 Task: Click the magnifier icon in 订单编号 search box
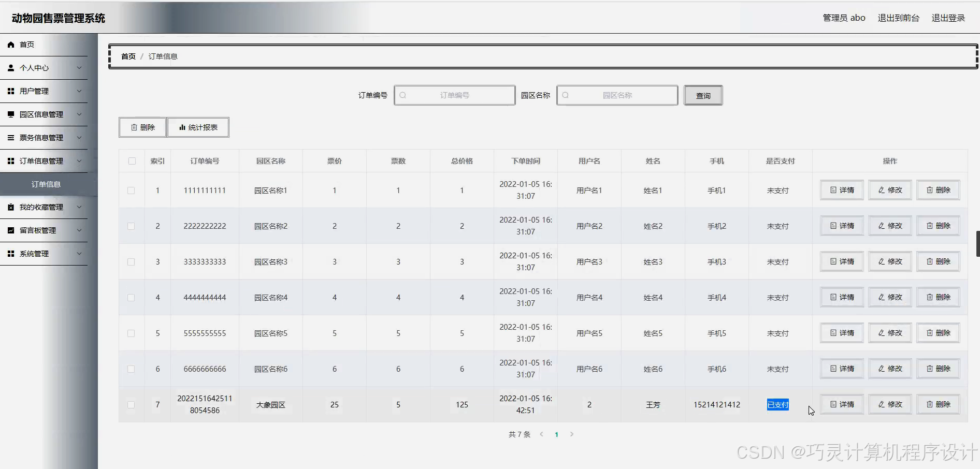(403, 95)
